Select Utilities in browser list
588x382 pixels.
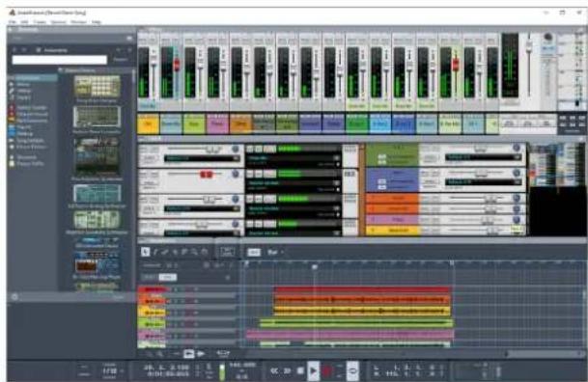(24, 91)
